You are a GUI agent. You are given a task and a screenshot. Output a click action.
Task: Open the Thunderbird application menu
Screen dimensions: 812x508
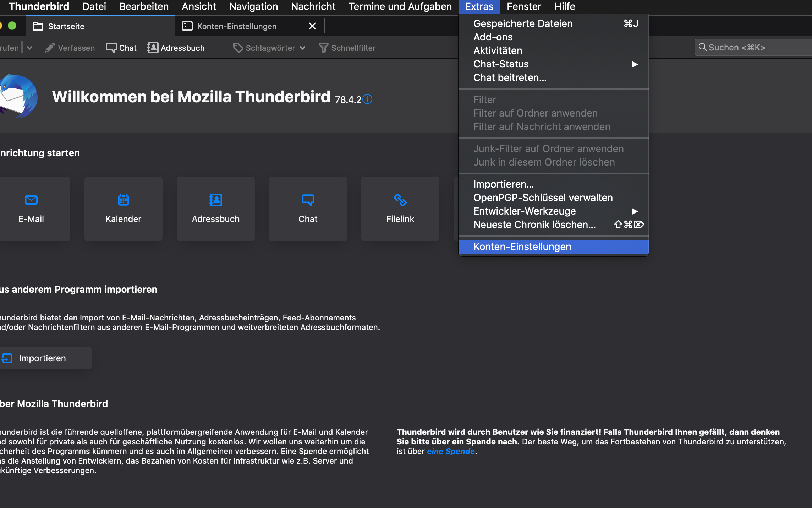(39, 6)
